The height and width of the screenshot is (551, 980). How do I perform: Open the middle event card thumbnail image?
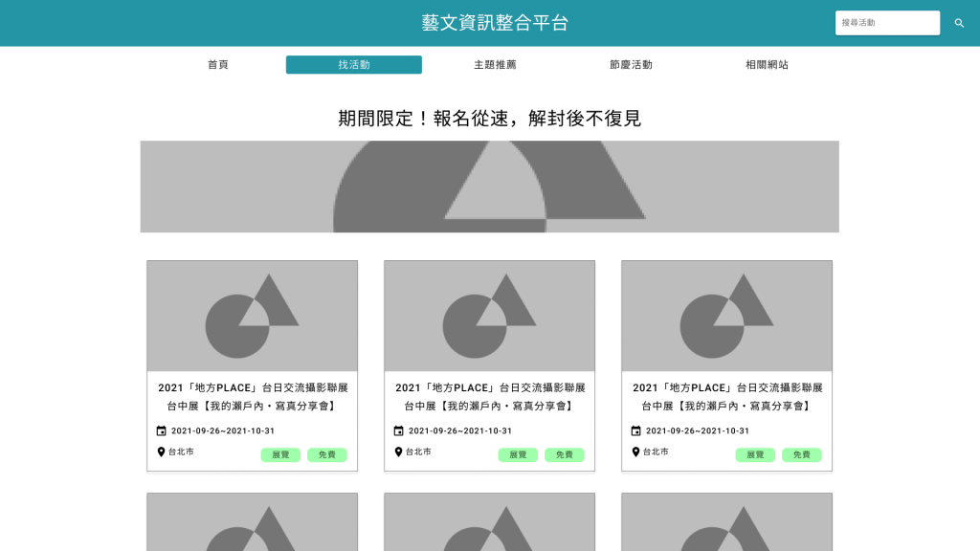pos(489,316)
